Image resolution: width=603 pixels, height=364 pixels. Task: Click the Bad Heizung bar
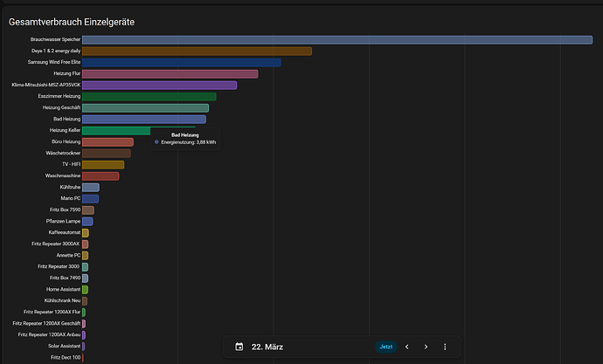(x=144, y=119)
